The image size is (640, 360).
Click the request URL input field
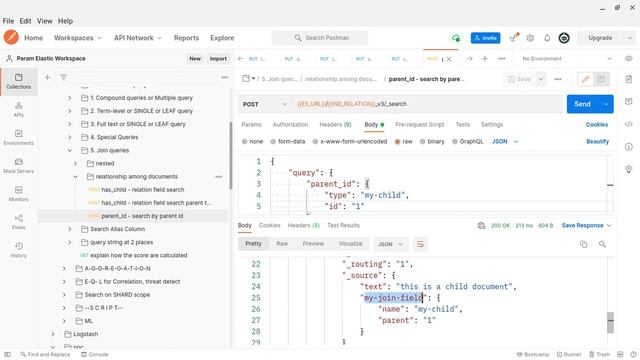[427, 104]
